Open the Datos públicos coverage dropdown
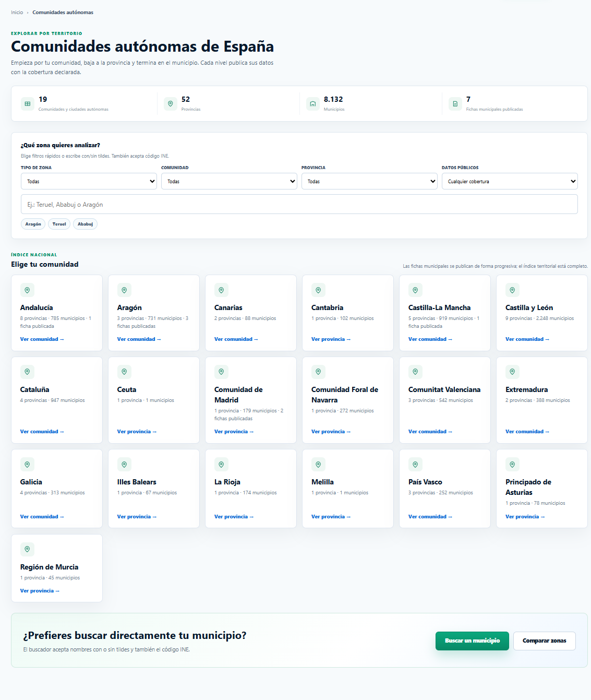The width and height of the screenshot is (591, 700). (510, 182)
